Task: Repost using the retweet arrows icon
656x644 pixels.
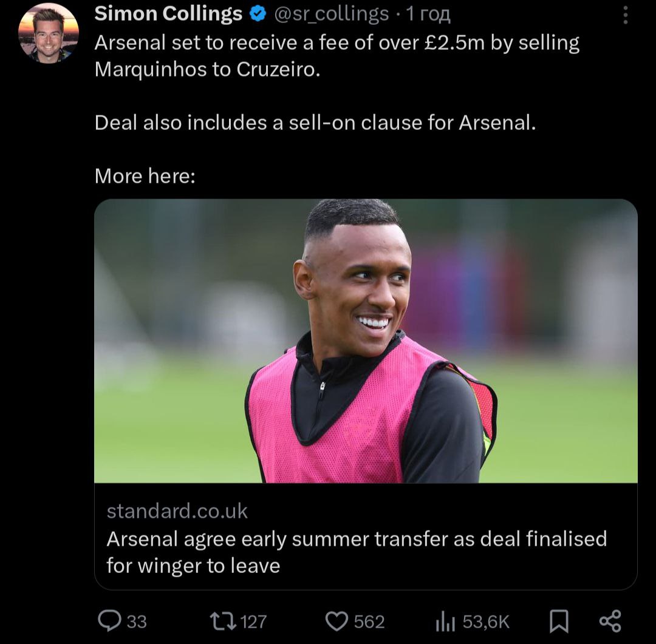Action: coord(223,621)
